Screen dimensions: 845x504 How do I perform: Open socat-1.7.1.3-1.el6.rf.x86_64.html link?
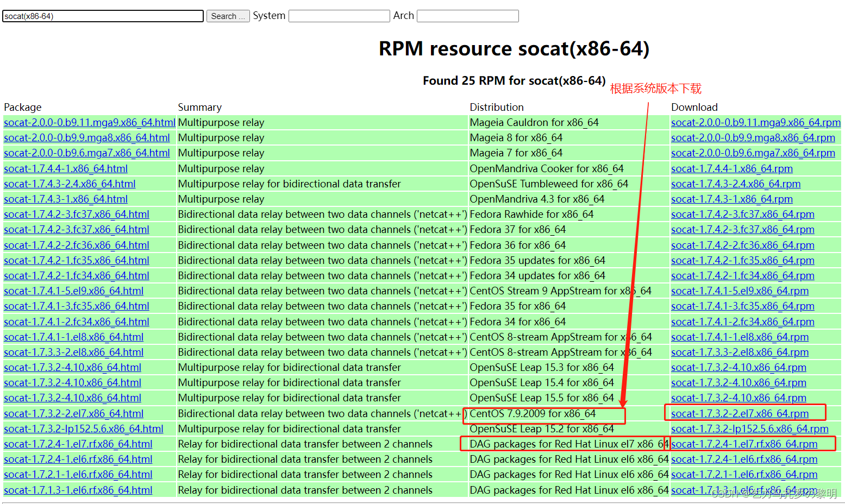78,490
